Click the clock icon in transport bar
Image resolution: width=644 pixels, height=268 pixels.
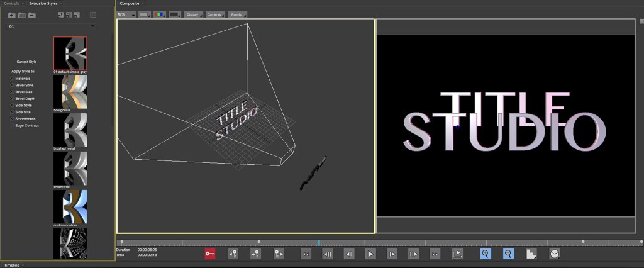pyautogui.click(x=555, y=254)
